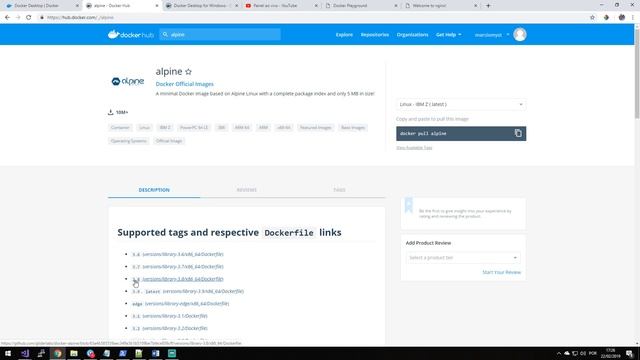Open the notification center icon in the system tray
Image resolution: width=640 pixels, height=360 pixels.
point(630,353)
